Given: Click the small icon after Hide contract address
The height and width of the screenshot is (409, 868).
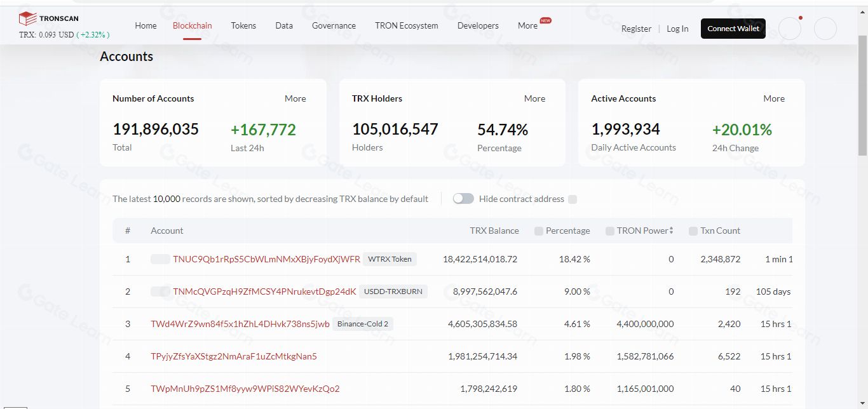Looking at the screenshot, I should tap(573, 199).
